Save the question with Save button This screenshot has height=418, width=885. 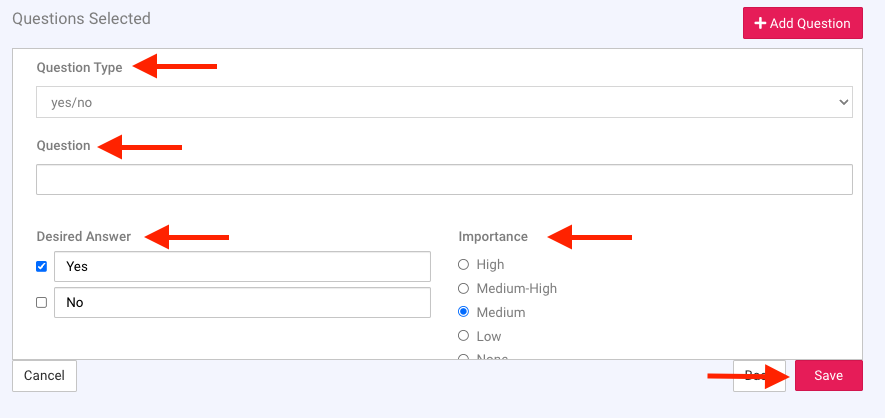coord(828,376)
